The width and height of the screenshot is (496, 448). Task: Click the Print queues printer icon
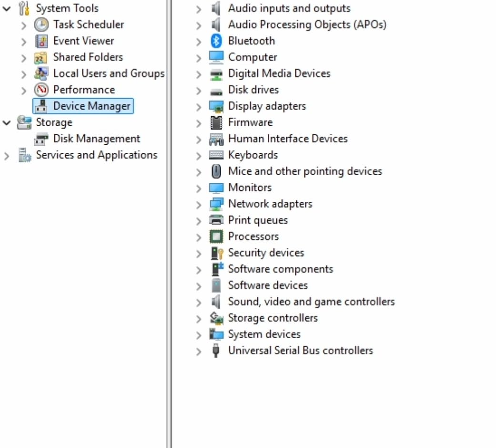(216, 220)
